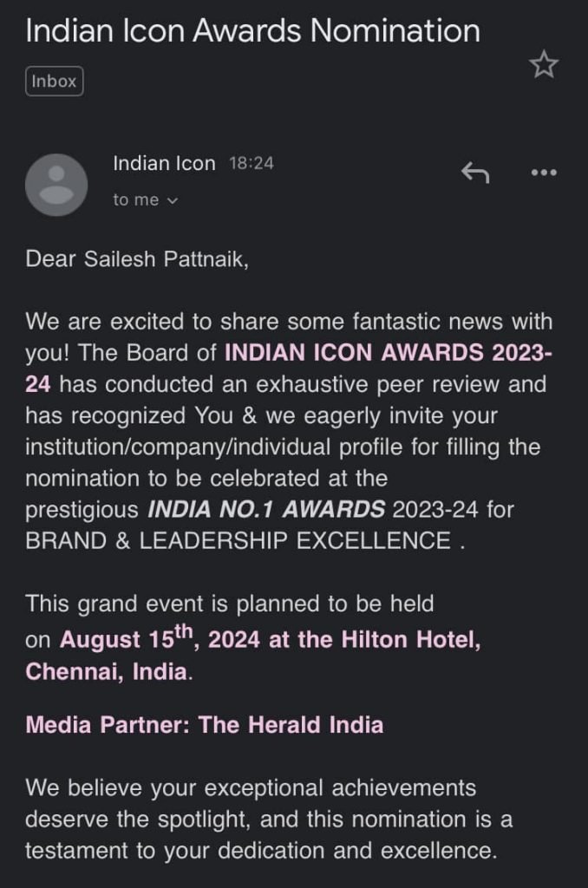Expand the 'to me' recipient details

point(143,199)
